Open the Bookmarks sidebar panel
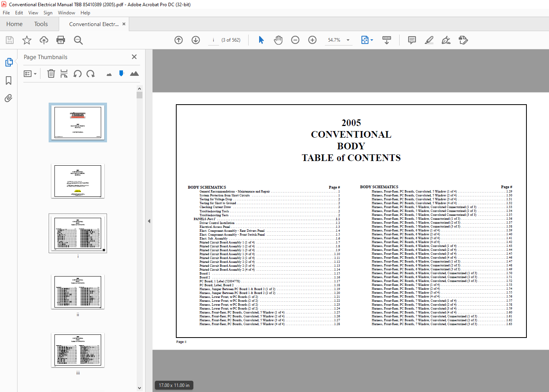This screenshot has height=392, width=549. point(9,80)
